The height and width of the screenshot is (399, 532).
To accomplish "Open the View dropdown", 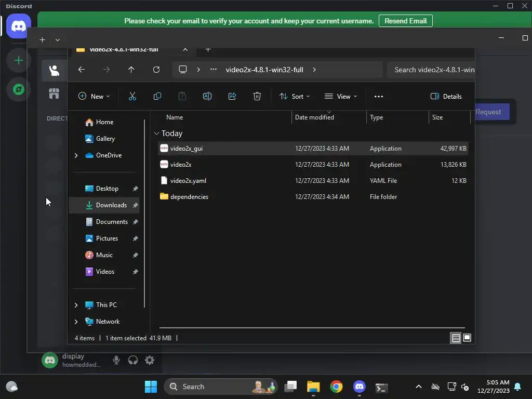I will [x=341, y=96].
